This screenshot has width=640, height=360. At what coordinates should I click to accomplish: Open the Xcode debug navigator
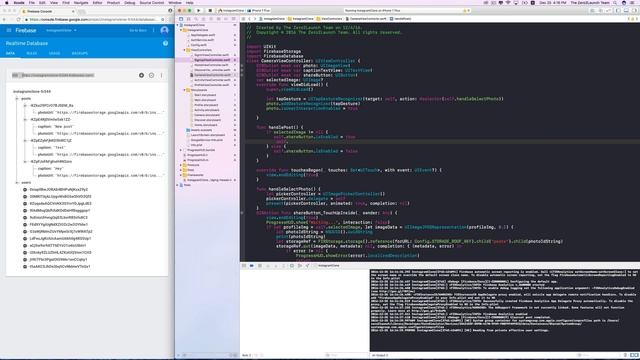(x=218, y=19)
